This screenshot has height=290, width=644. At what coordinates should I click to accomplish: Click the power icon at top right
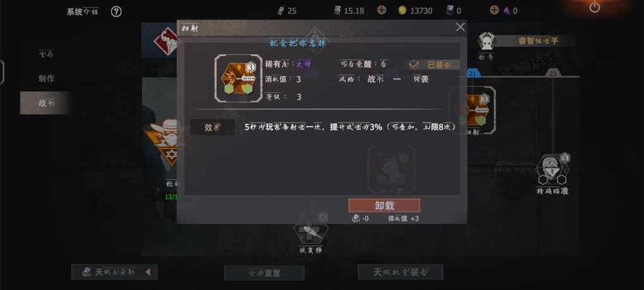pyautogui.click(x=595, y=7)
